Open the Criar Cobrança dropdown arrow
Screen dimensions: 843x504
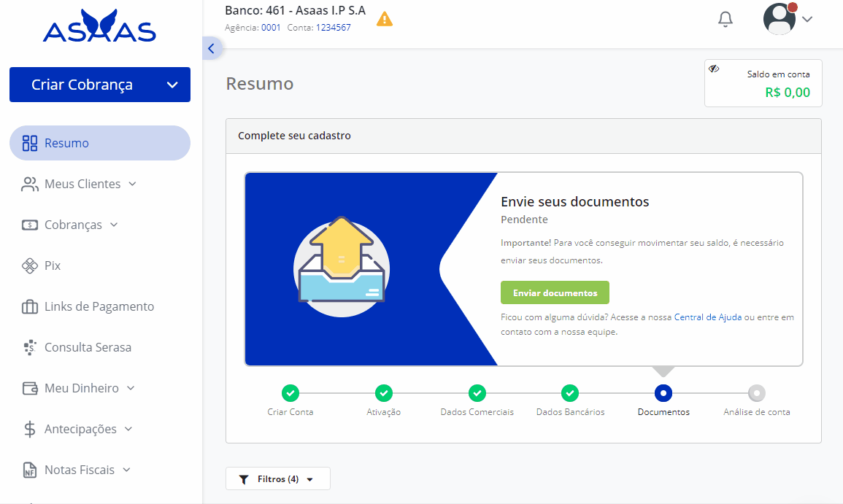pos(172,85)
